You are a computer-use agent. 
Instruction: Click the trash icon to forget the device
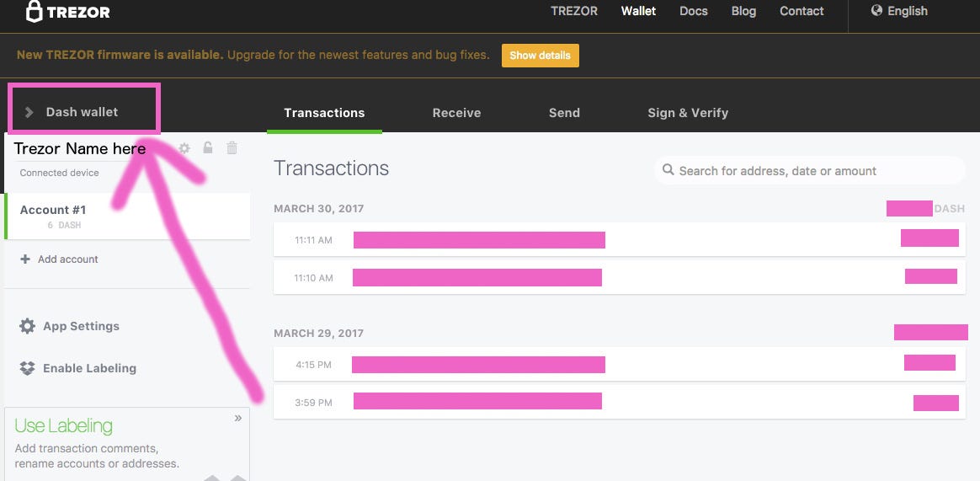tap(232, 147)
